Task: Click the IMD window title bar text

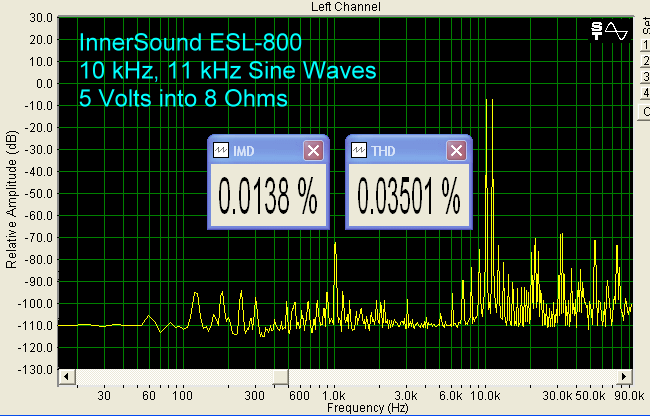Action: point(244,151)
